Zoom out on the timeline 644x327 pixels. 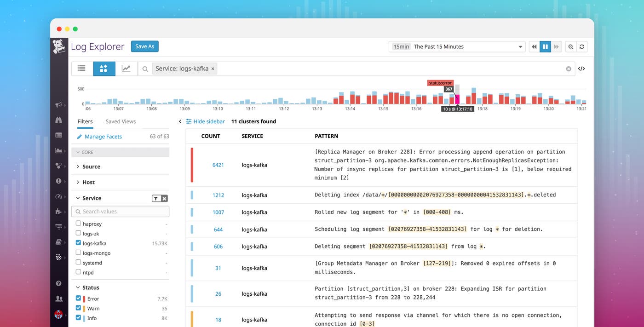pyautogui.click(x=570, y=46)
